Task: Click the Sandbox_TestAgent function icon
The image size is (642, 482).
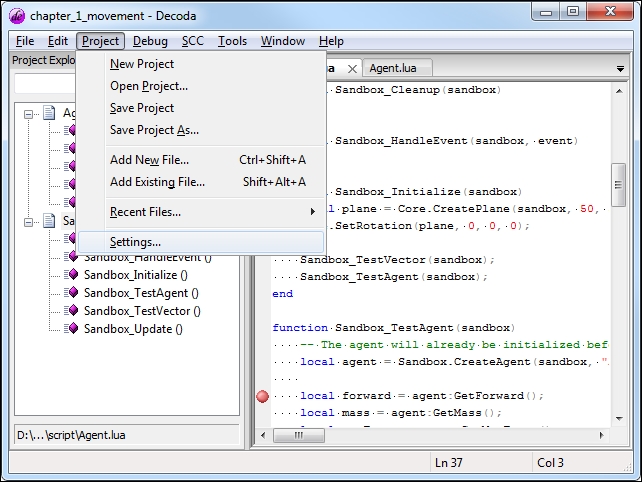Action: [71, 293]
